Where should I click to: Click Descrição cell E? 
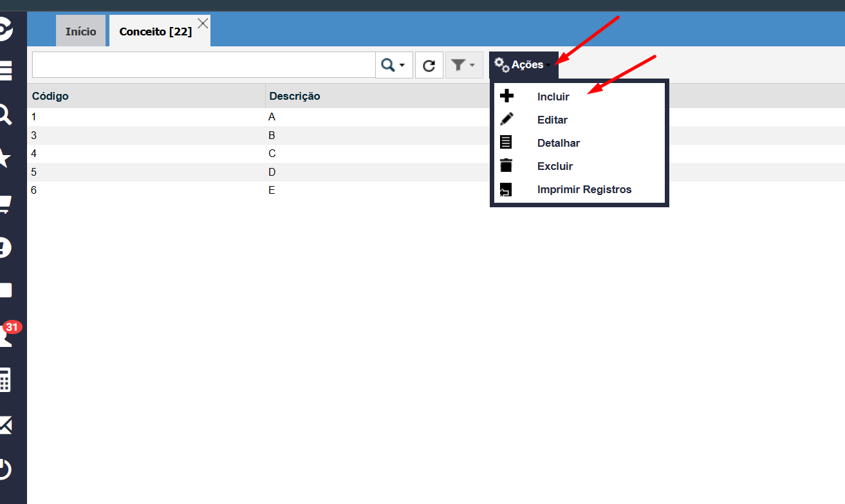pos(272,191)
